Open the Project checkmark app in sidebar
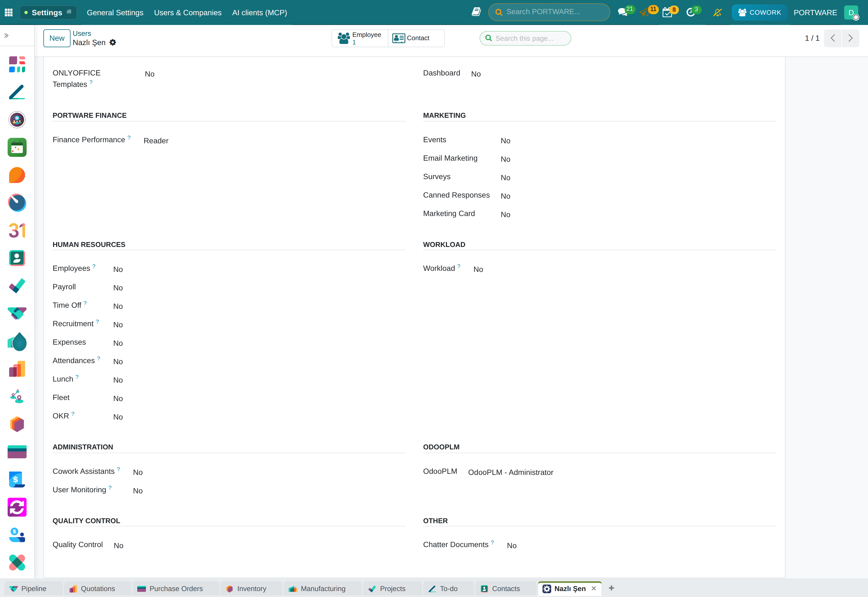868x597 pixels. (x=17, y=286)
